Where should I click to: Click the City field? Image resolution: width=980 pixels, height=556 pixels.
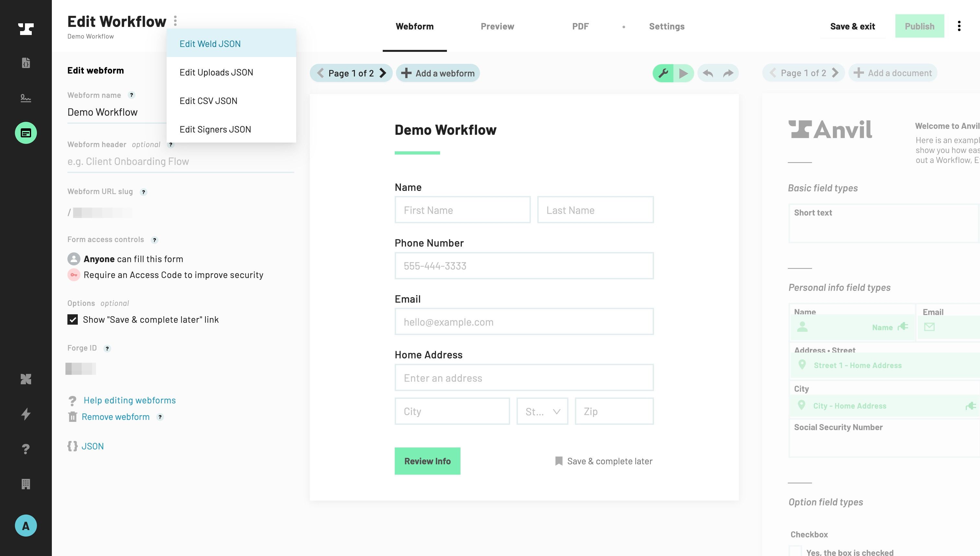click(x=452, y=411)
